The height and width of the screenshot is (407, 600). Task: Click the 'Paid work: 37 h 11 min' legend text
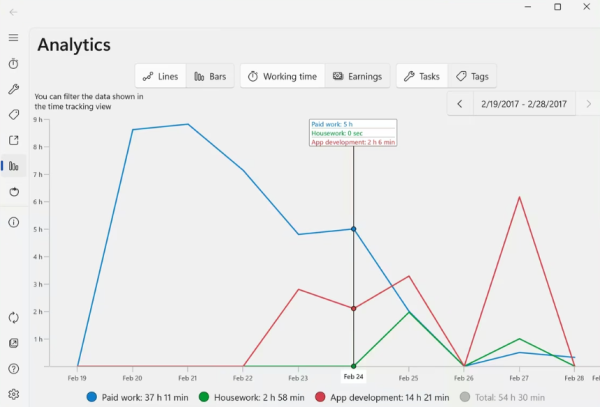[x=145, y=397]
